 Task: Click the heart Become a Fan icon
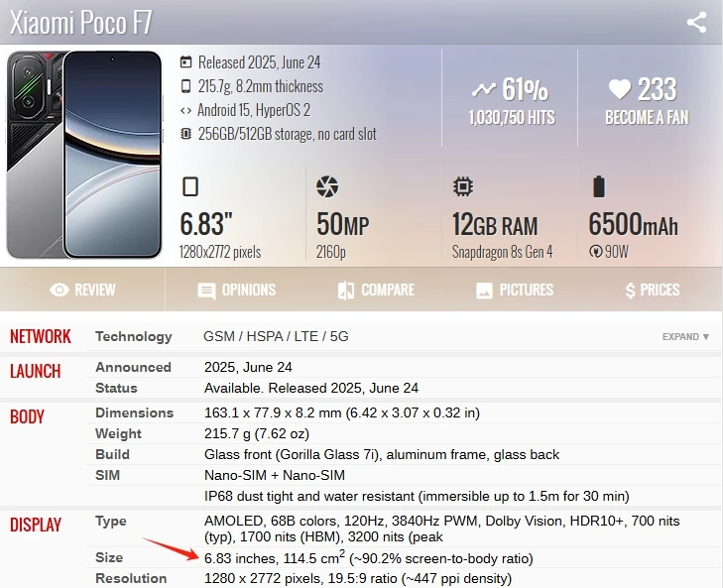click(x=620, y=90)
